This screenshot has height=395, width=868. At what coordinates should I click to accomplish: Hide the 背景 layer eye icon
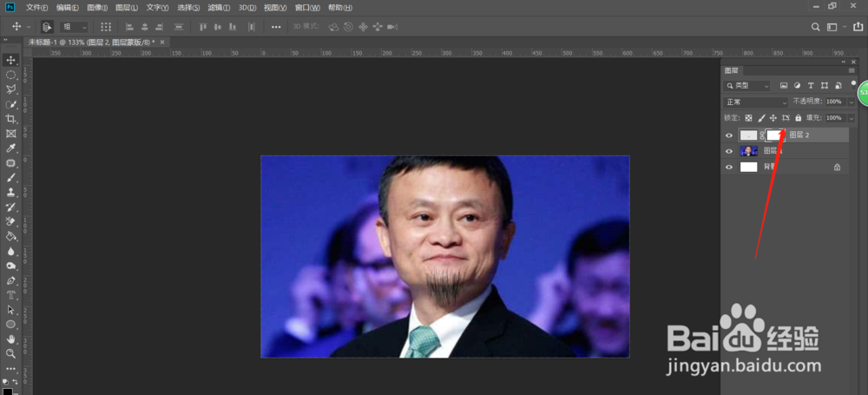tap(729, 167)
